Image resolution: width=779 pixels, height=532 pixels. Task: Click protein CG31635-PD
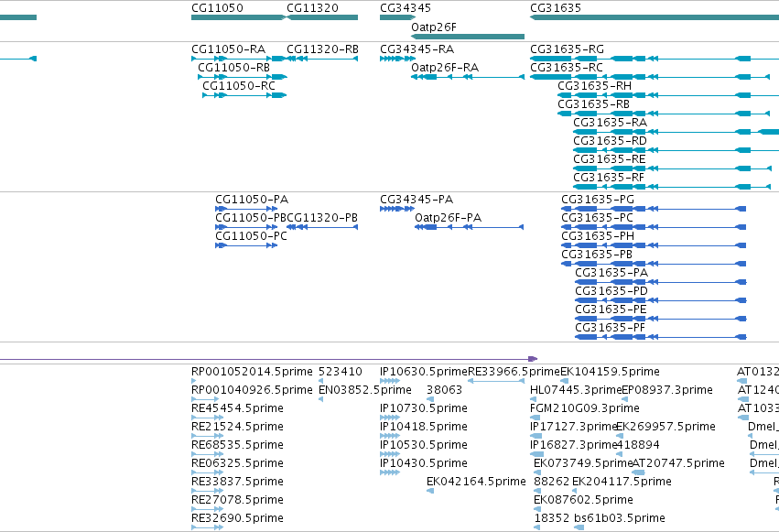661,301
